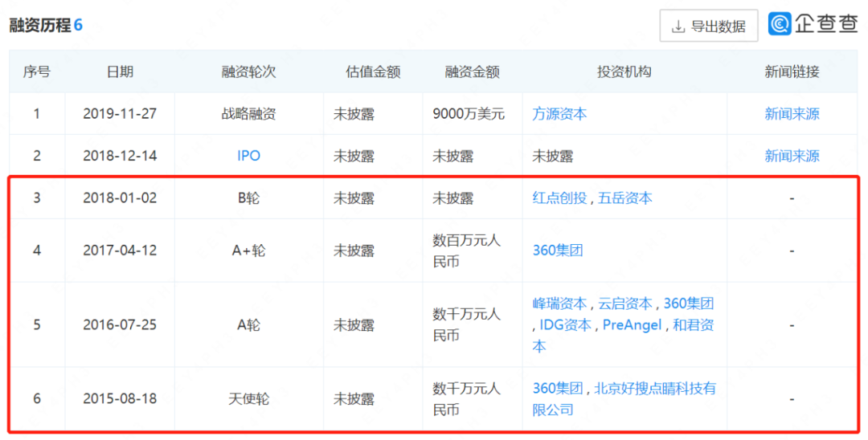The width and height of the screenshot is (868, 440).
Task: Click the 日期 column header
Action: click(120, 71)
